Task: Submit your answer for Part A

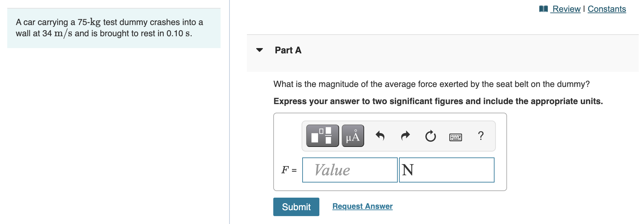Action: pos(296,207)
